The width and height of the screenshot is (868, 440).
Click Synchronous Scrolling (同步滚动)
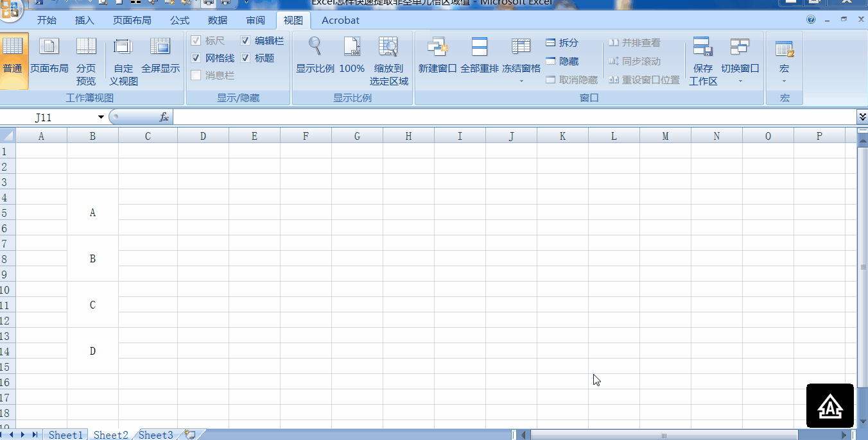[634, 62]
